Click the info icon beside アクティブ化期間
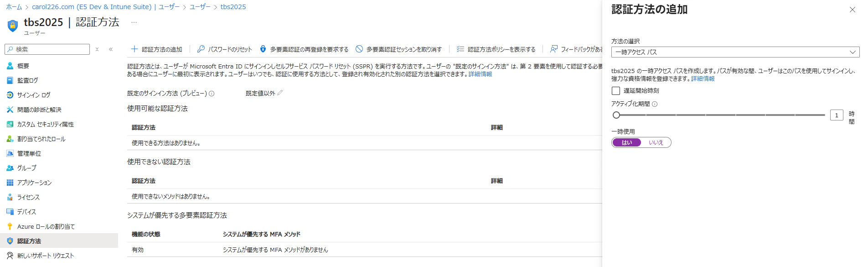 tap(655, 104)
